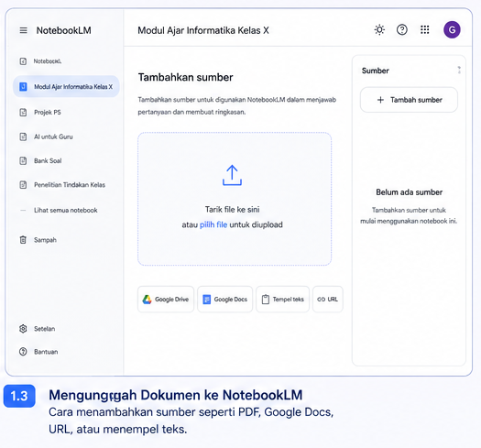Screen dimensions: 481x448
Task: Click the pilih file link
Action: 213,224
